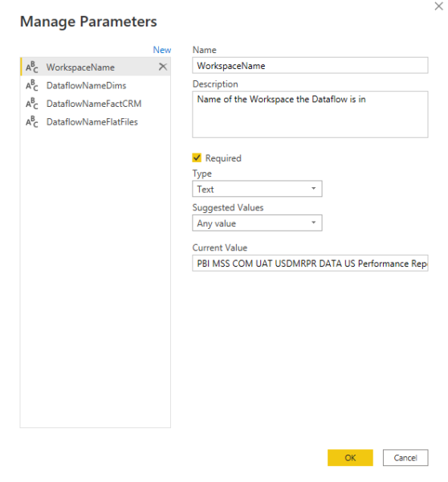The width and height of the screenshot is (448, 482).
Task: Close the Manage Parameters dialog
Action: (x=439, y=6)
